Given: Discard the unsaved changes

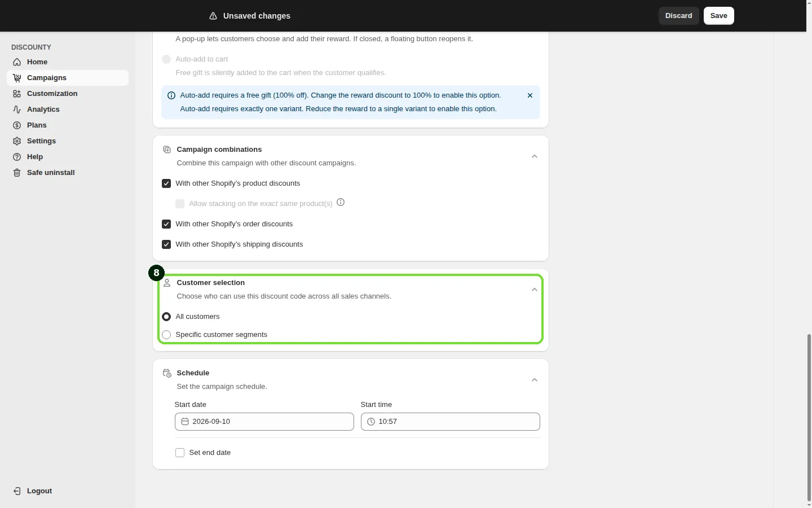Looking at the screenshot, I should 679,16.
